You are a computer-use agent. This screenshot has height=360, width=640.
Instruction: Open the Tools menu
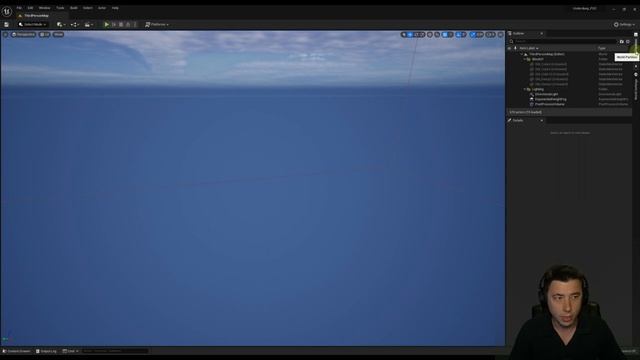coord(60,8)
